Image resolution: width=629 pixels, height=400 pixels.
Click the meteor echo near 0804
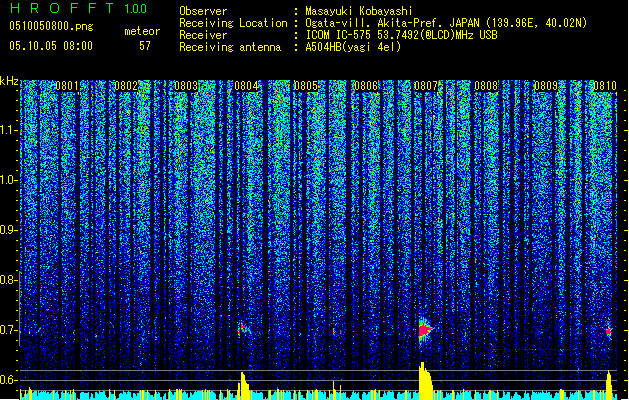click(x=243, y=330)
